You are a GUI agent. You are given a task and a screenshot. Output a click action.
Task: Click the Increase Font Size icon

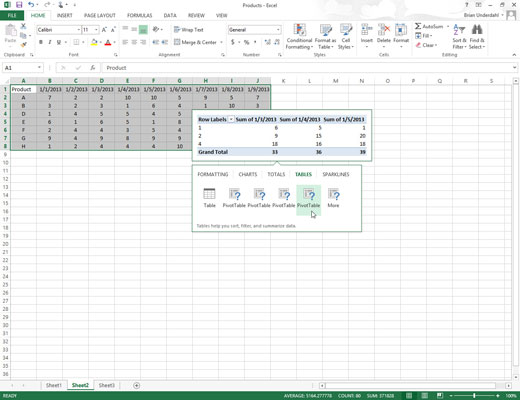(104, 30)
